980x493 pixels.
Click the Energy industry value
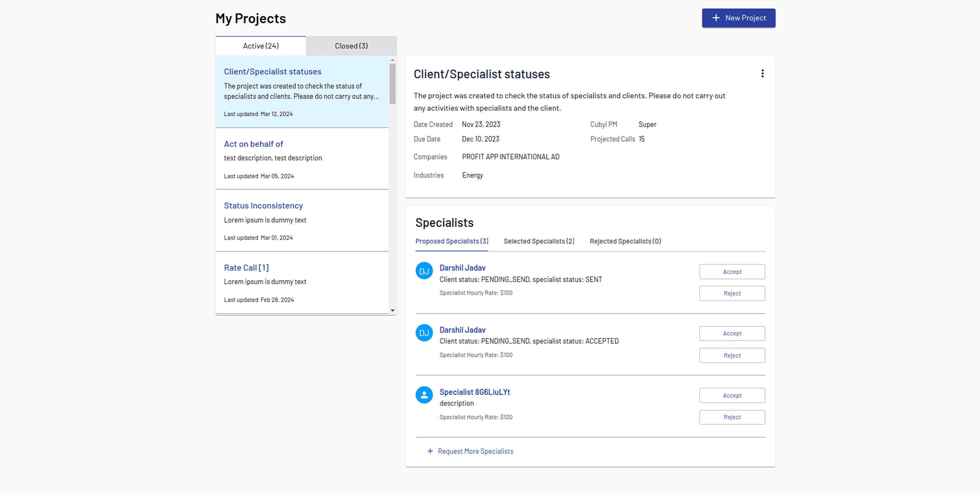472,175
